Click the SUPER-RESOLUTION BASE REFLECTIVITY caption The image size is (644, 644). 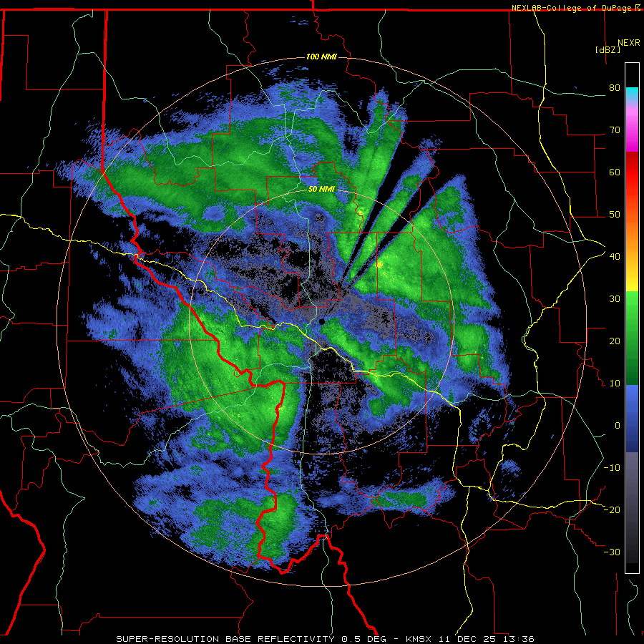pos(225,639)
